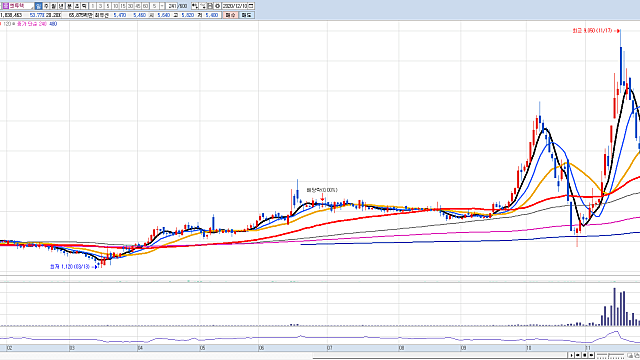Click the tallest volume bar in November
The height and width of the screenshot is (360, 640).
tap(614, 307)
